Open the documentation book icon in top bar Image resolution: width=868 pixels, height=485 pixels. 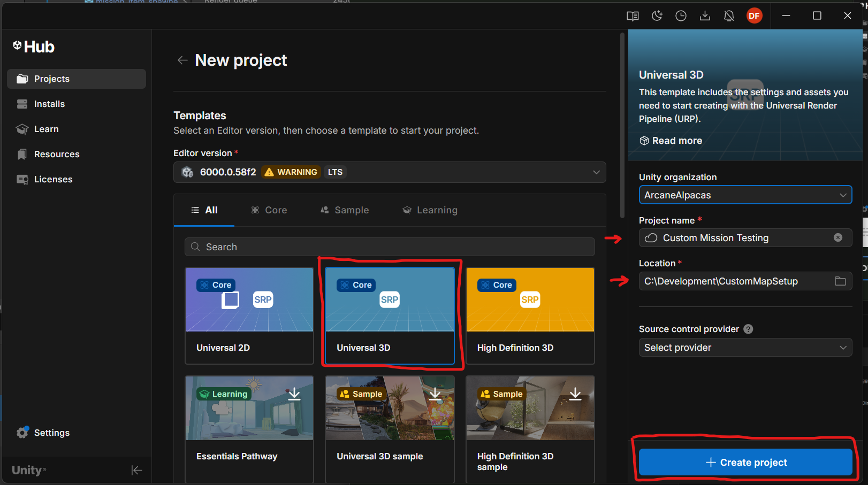[633, 16]
